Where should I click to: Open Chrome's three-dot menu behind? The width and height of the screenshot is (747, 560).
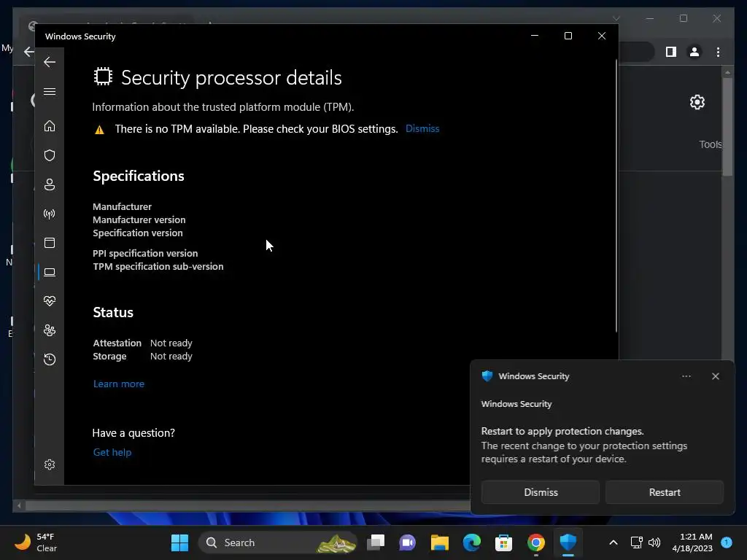click(718, 52)
